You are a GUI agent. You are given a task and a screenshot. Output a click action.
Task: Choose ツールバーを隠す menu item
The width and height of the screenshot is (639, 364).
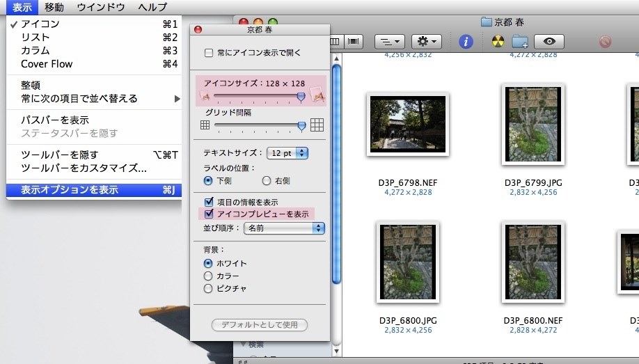[x=94, y=155]
